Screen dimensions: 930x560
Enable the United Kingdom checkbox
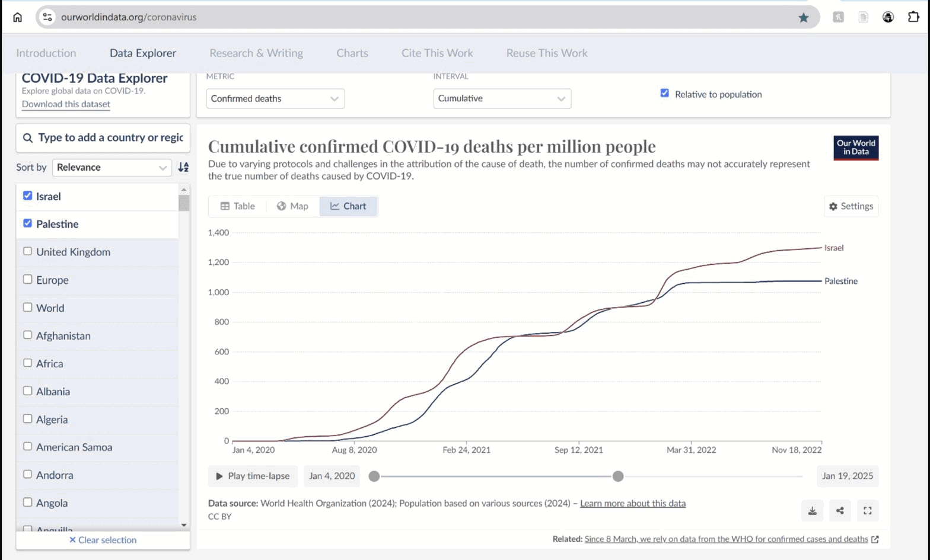(x=27, y=251)
